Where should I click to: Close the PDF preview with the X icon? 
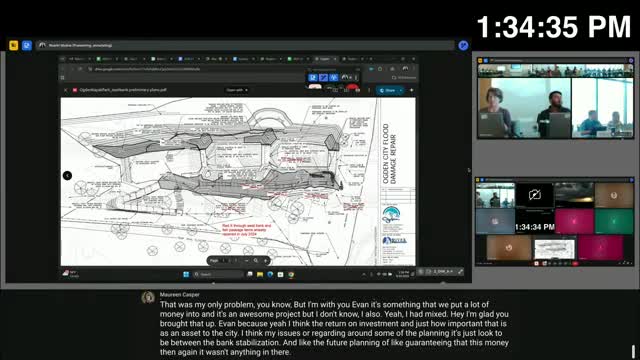pos(66,90)
